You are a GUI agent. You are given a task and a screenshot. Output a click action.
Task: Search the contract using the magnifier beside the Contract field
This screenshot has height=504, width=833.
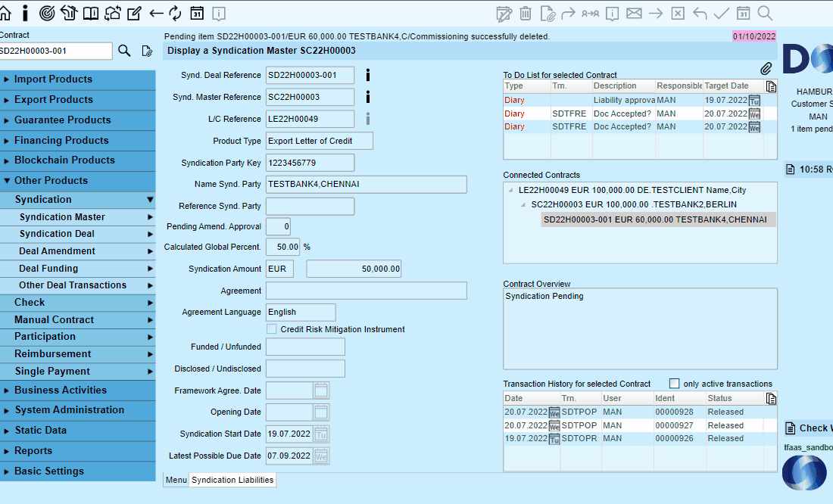[124, 51]
